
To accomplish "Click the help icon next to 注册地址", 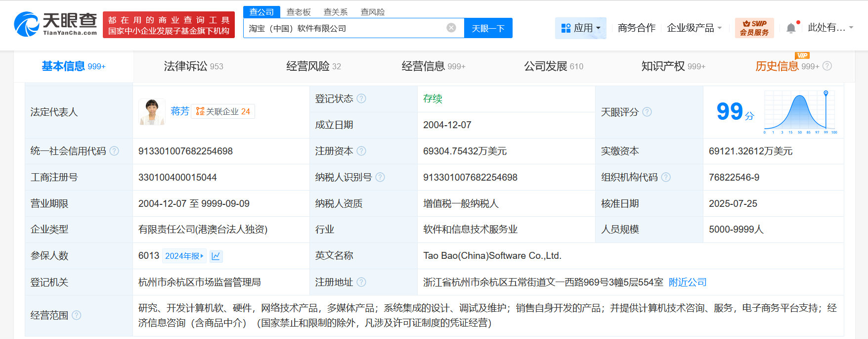I will point(361,282).
